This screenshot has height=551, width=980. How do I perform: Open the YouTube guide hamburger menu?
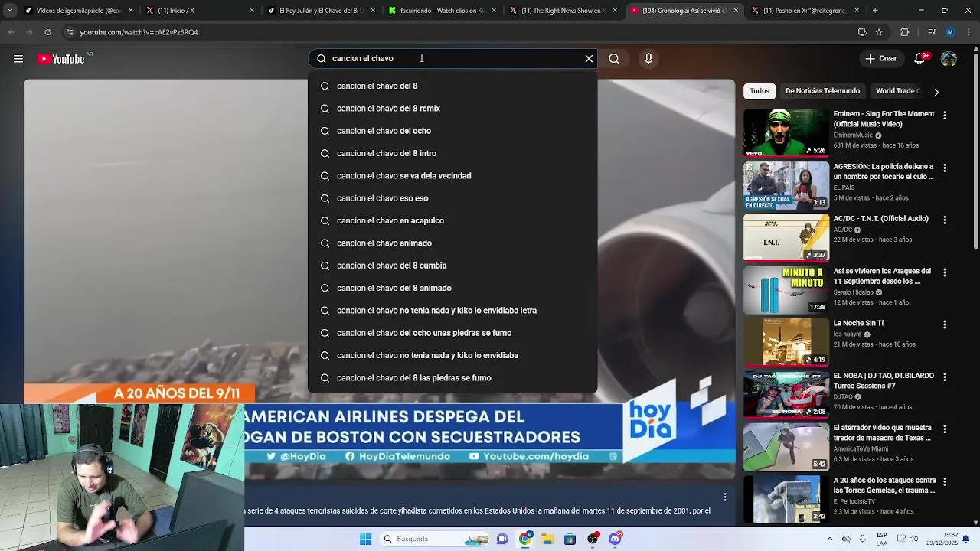(x=18, y=59)
